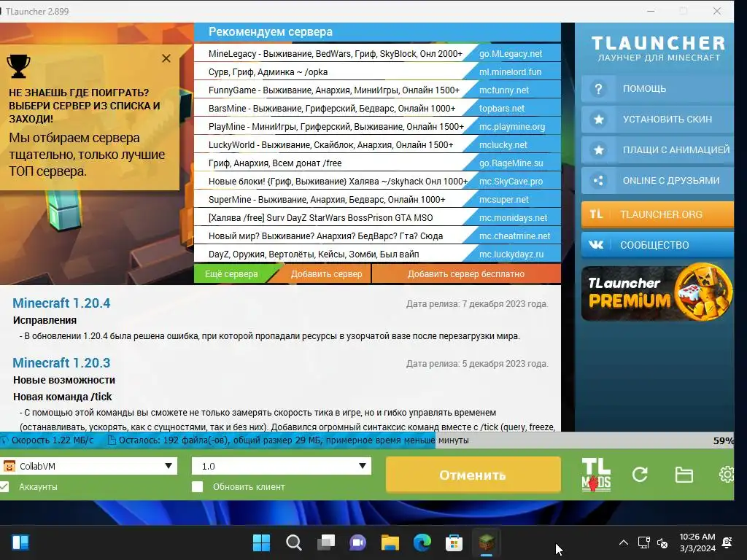
Task: Open the Сообщество sidebar button
Action: tap(657, 245)
